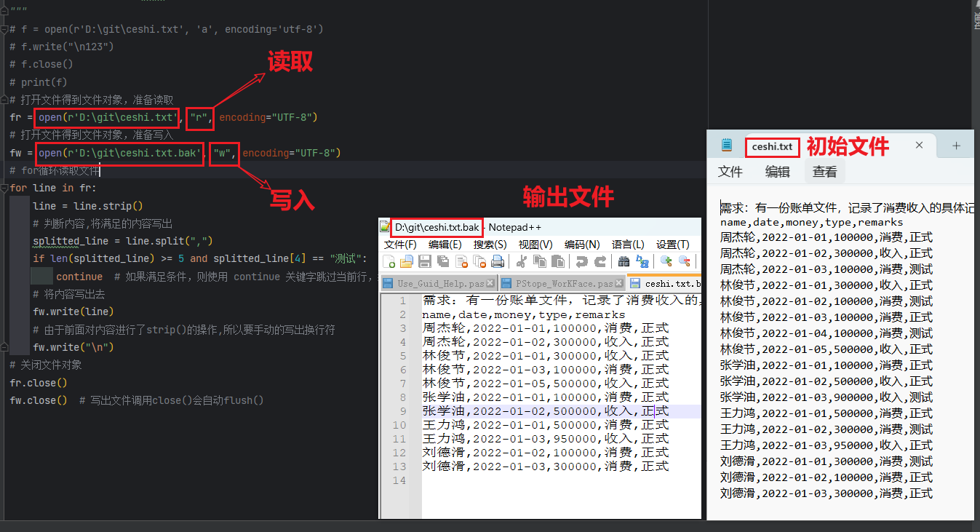The height and width of the screenshot is (532, 980).
Task: Click the Save All icon in Notepad++ toolbar
Action: point(443,261)
